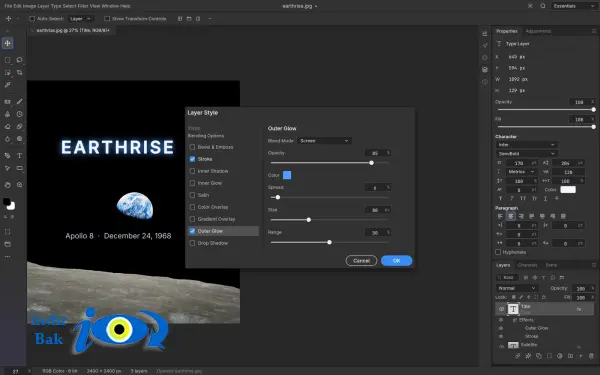
Task: Uncheck the Stroke effect checkbox
Action: point(192,159)
